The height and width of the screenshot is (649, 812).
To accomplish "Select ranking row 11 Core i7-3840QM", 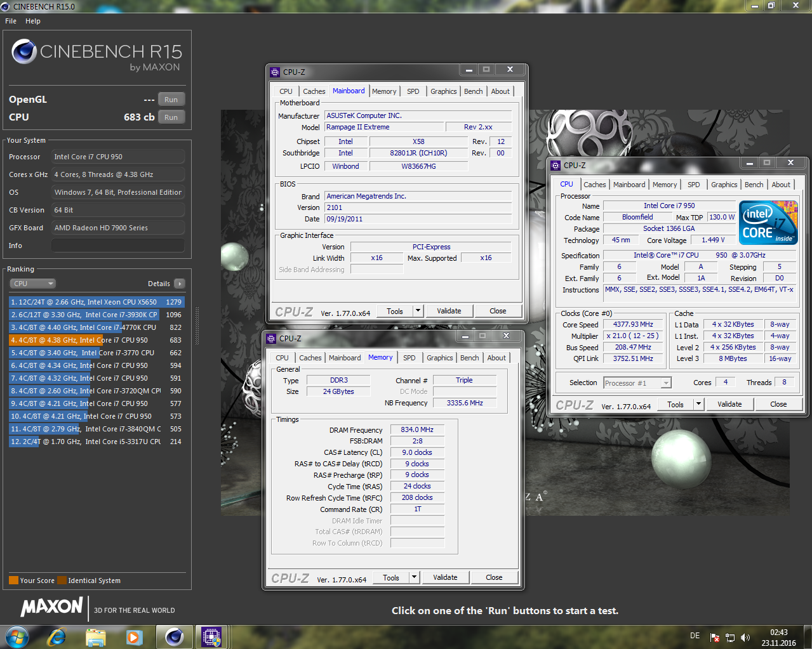I will coord(97,429).
